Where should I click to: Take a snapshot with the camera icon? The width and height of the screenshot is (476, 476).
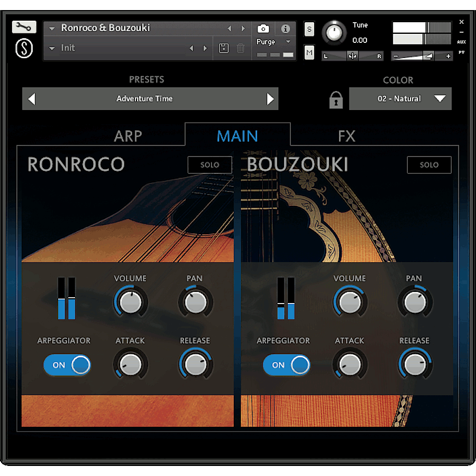[263, 29]
